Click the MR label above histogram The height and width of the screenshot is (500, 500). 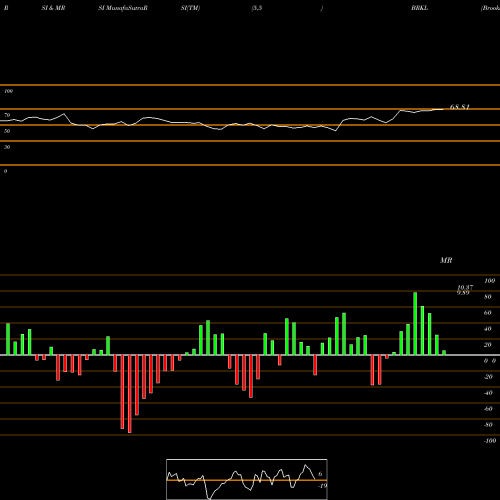pos(446,260)
